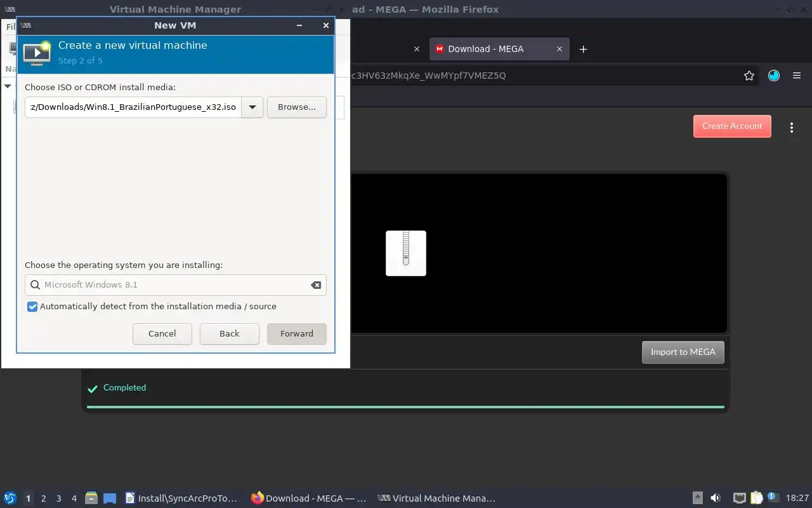Clear the Microsoft Windows 8.1 OS entry

316,285
